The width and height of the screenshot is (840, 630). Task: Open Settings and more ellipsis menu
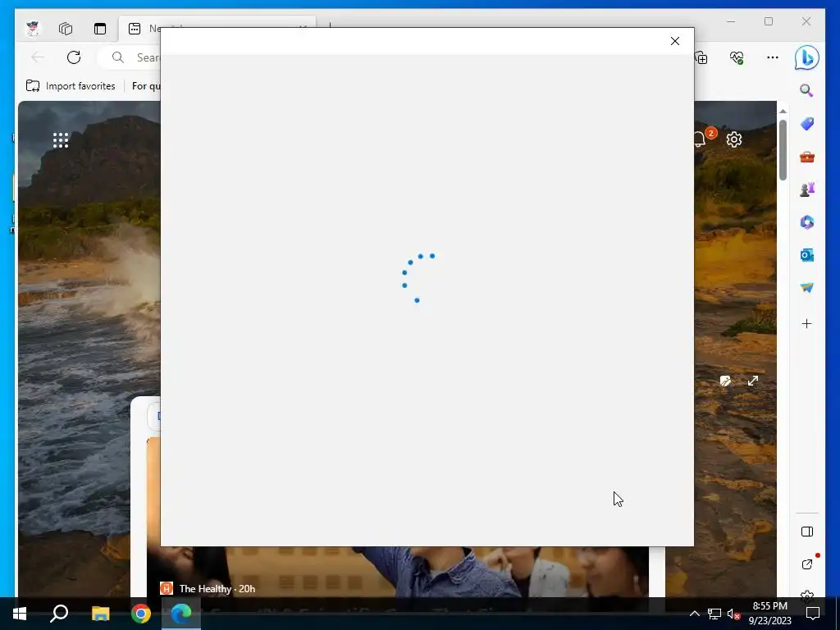pos(772,57)
